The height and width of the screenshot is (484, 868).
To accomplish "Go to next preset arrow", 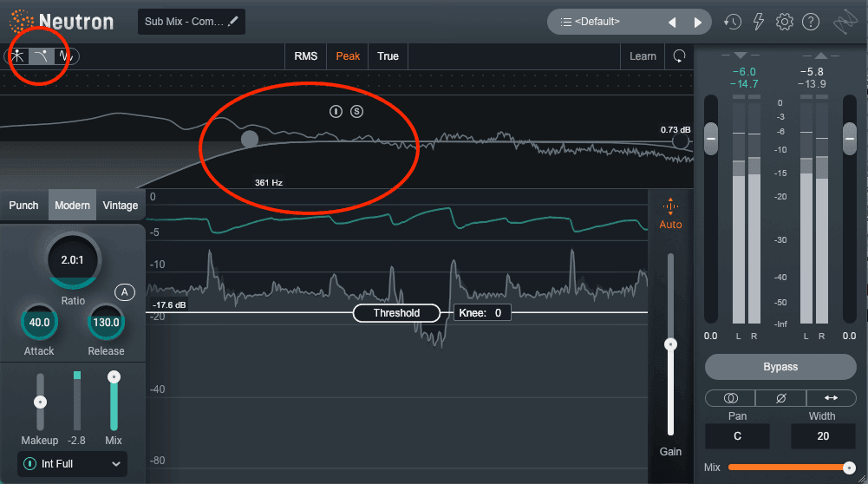I will (x=697, y=23).
